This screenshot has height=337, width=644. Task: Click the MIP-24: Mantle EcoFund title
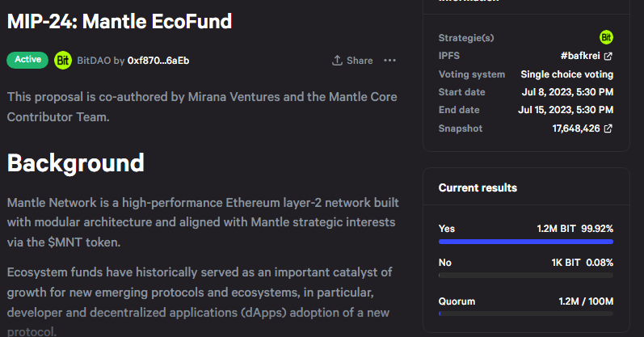[120, 21]
